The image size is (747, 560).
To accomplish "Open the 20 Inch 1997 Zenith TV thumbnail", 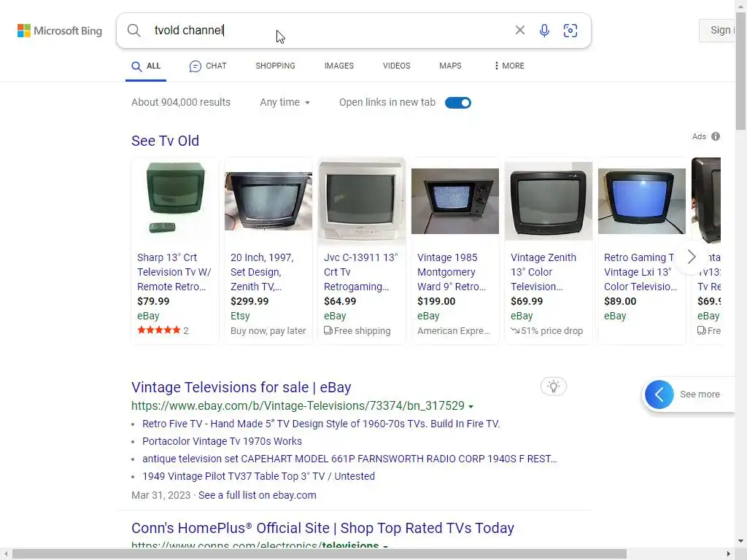I will point(268,201).
